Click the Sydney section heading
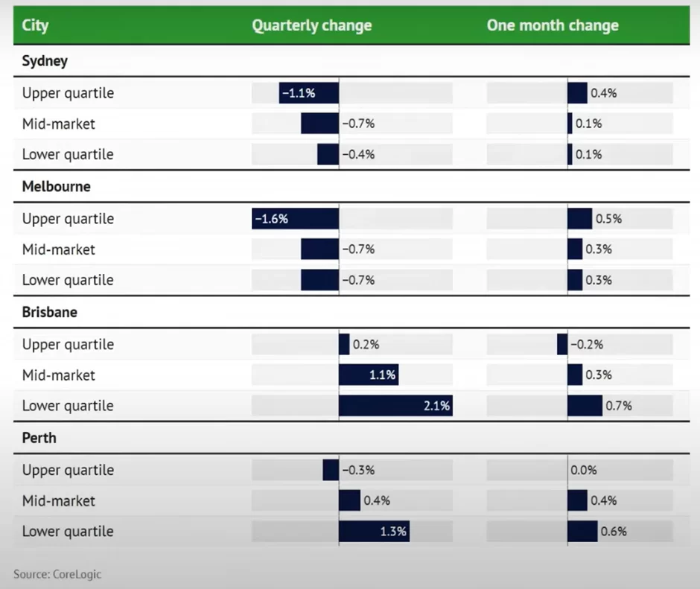Screen dimensions: 700x589 click(x=45, y=61)
